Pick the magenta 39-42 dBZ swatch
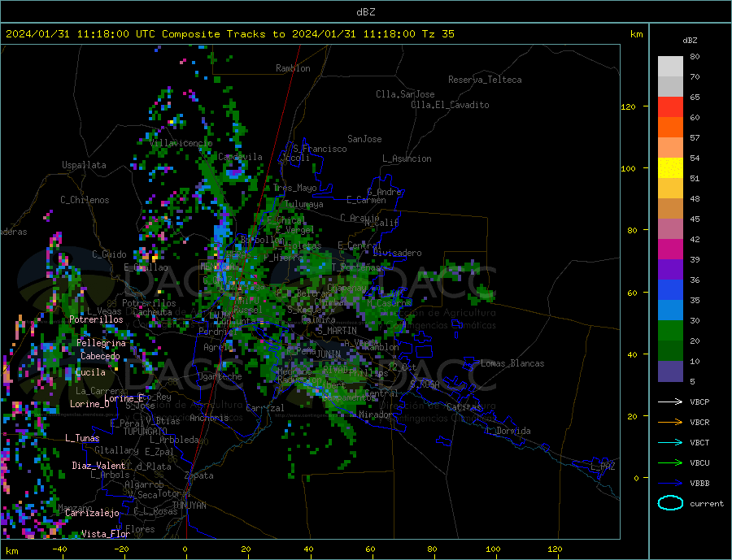Image resolution: width=732 pixels, height=560 pixels. tap(670, 250)
